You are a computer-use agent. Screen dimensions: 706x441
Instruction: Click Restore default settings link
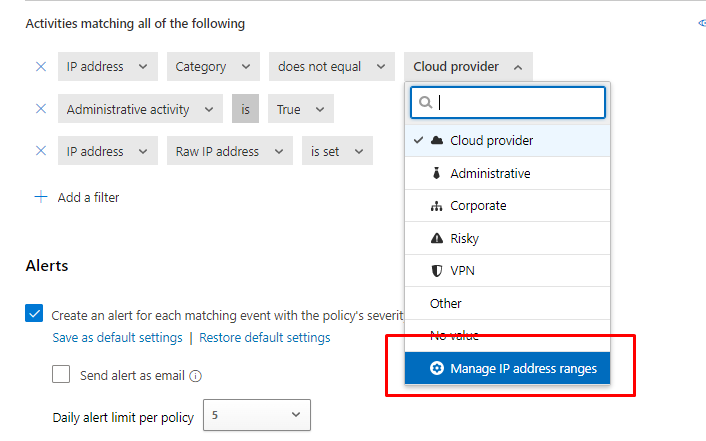click(264, 338)
